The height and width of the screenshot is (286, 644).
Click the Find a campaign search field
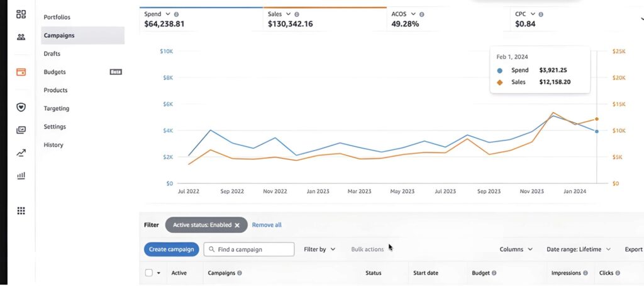[x=252, y=249]
